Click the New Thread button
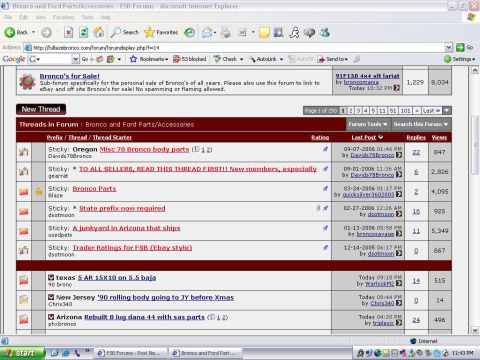 [41, 109]
